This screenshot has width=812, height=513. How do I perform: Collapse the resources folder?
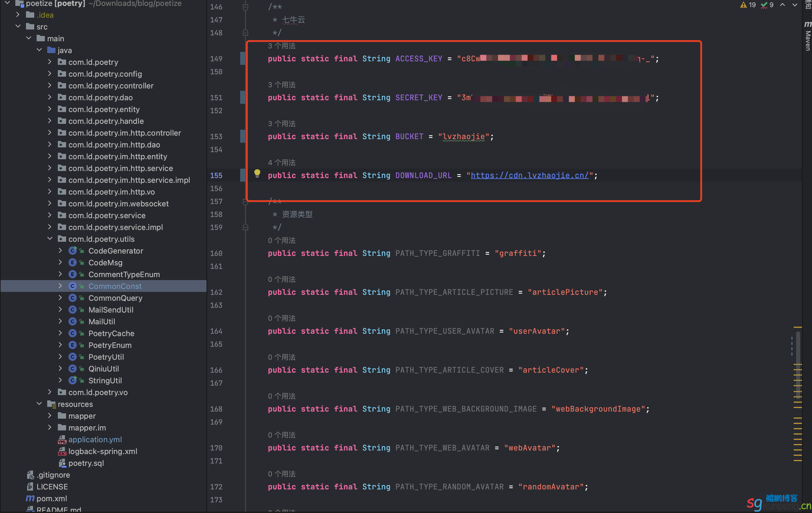coord(39,403)
